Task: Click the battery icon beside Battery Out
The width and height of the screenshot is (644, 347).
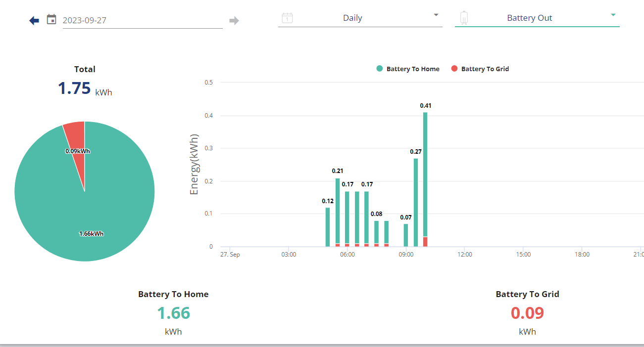Action: 464,18
